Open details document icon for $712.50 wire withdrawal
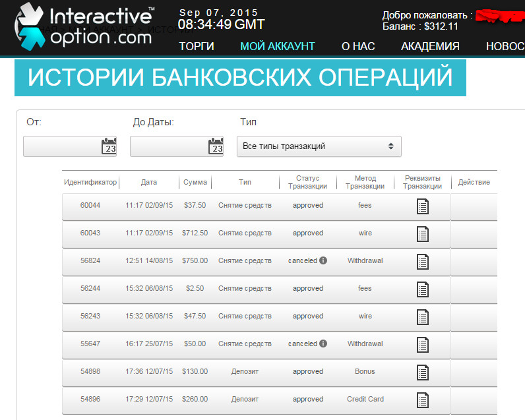The image size is (525, 420). pyautogui.click(x=422, y=234)
